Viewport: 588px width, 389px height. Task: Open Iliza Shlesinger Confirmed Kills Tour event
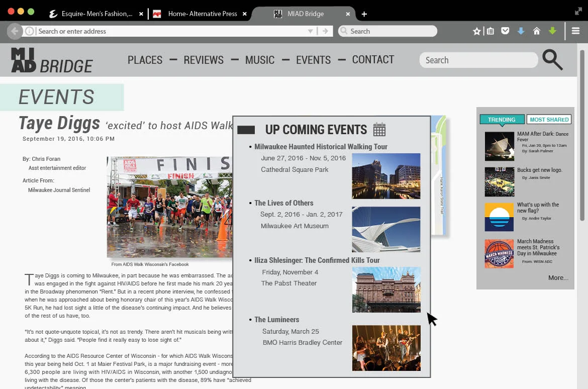coord(317,260)
